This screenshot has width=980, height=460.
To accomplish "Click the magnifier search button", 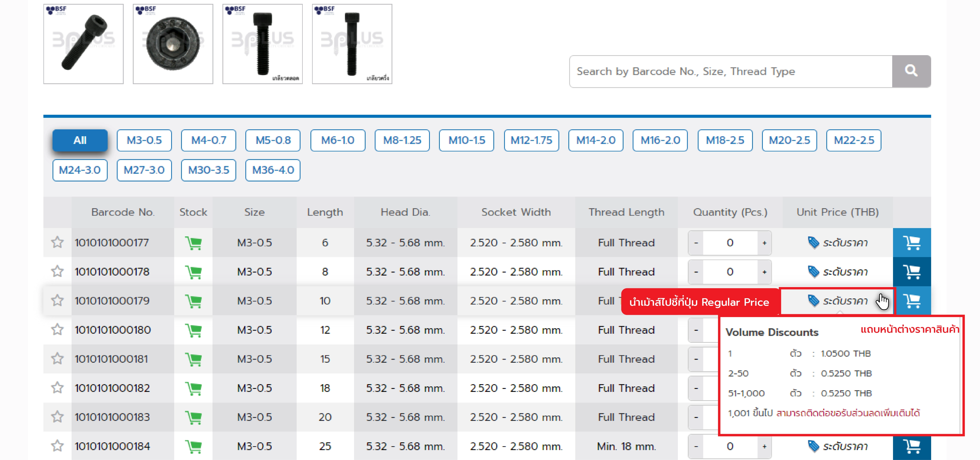I will pos(911,71).
